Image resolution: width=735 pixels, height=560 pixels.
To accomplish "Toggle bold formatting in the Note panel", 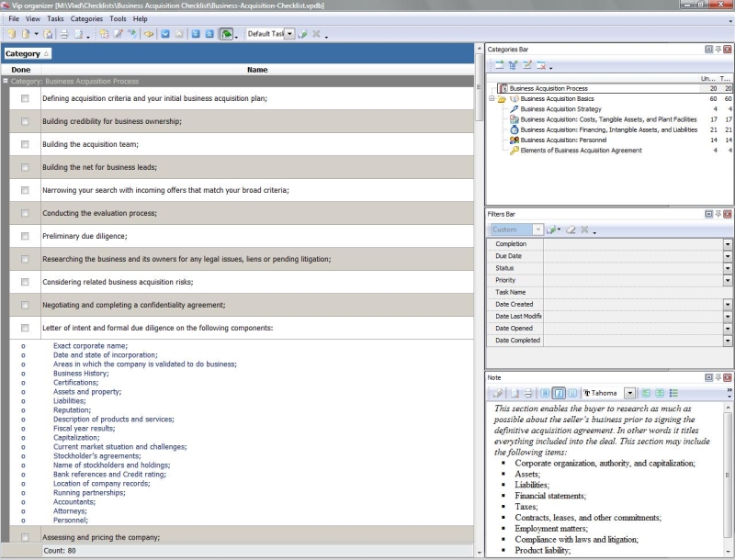I will pos(545,393).
